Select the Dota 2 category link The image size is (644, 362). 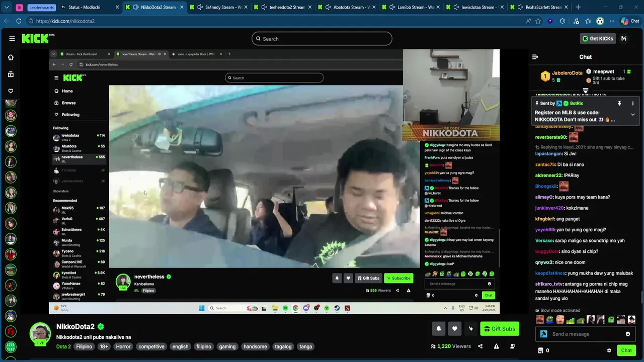click(x=63, y=346)
